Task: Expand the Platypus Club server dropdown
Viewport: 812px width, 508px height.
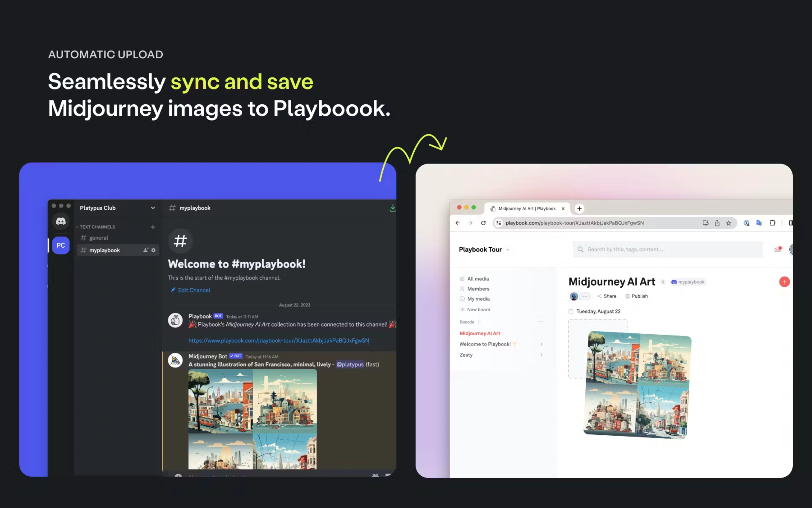Action: coord(153,208)
